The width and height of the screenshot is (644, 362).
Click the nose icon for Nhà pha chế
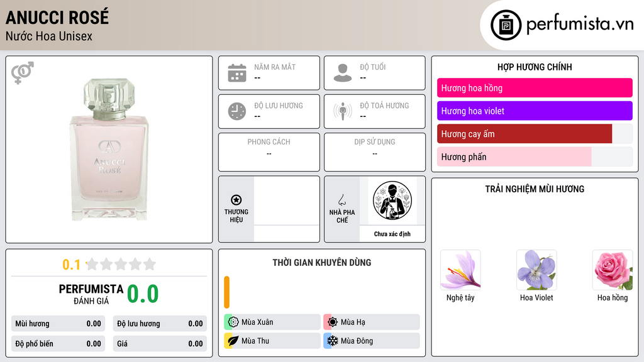(x=341, y=200)
